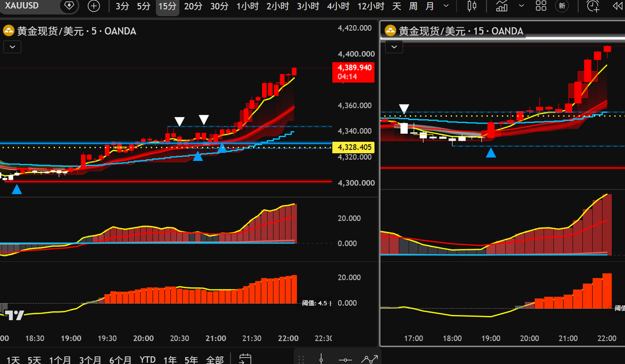Screen dimensions: 625x364
Task: Click the TradingView logo on the chart
Action: click(15, 315)
